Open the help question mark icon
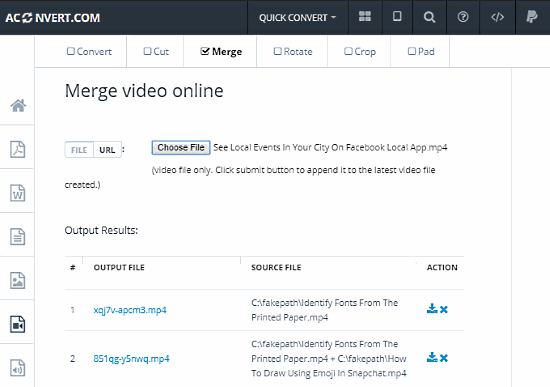Image resolution: width=550 pixels, height=387 pixels. 463,17
